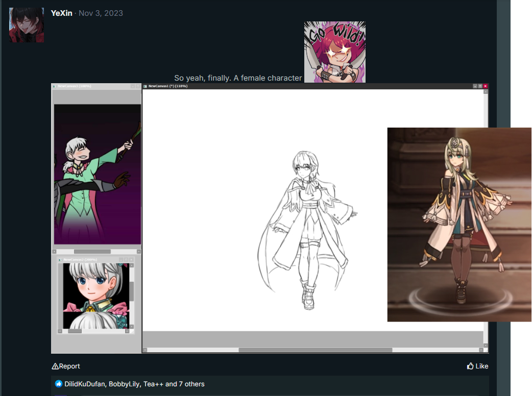Screen dimensions: 532x396
Task: Open DilidKuDufan's profile from likes list
Action: pos(84,384)
